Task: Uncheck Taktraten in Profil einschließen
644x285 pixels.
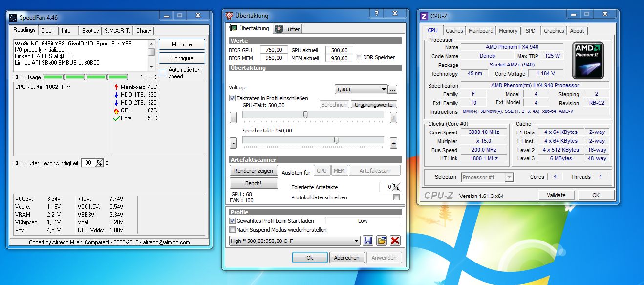Action: [x=232, y=98]
